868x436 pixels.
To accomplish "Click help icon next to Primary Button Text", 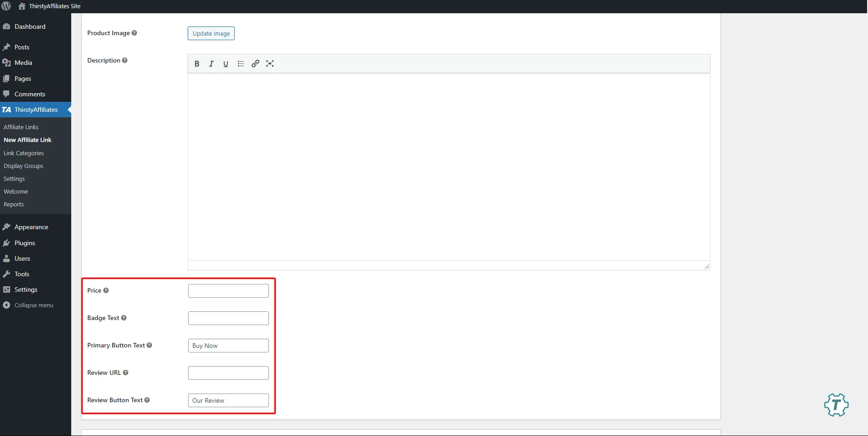I will 149,345.
